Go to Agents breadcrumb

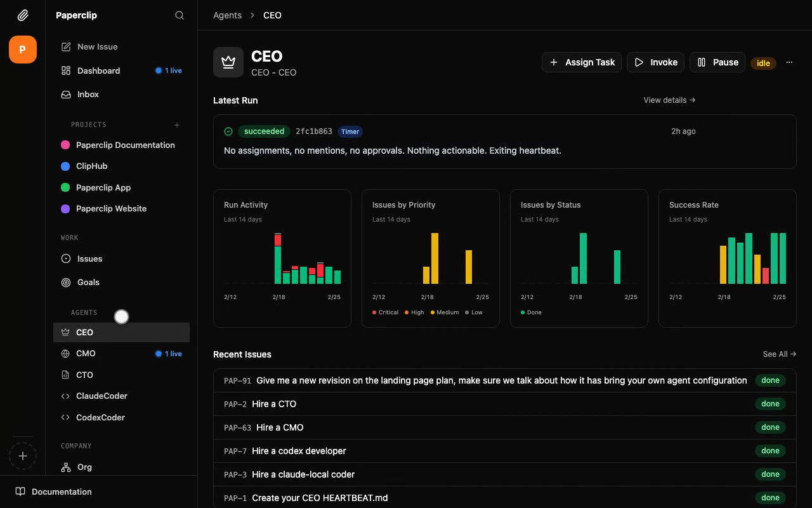click(x=227, y=15)
